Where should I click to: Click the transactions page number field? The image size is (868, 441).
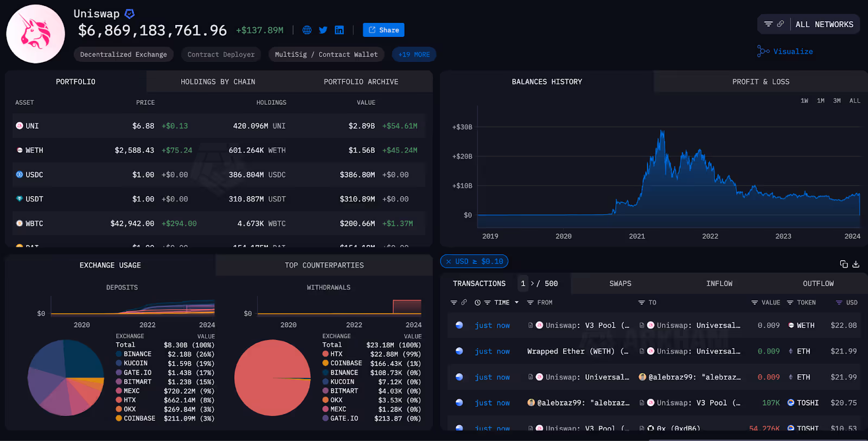point(523,283)
